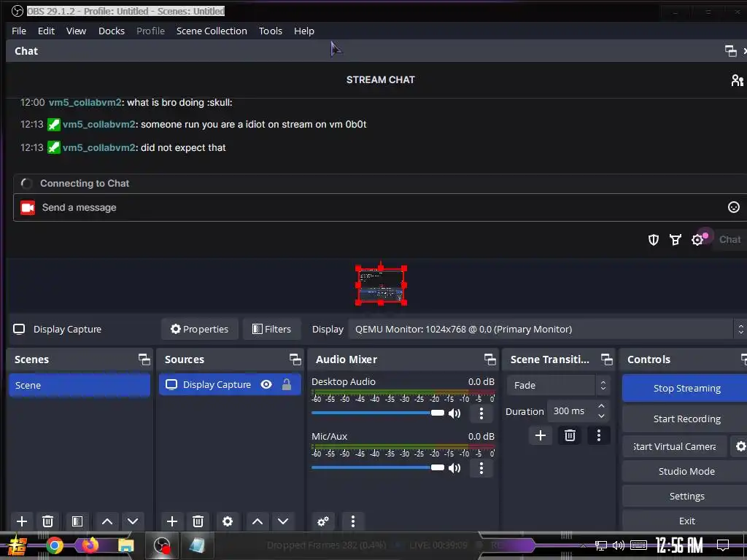Mute Mic/Aux speaker icon
This screenshot has width=747, height=560.
[454, 468]
